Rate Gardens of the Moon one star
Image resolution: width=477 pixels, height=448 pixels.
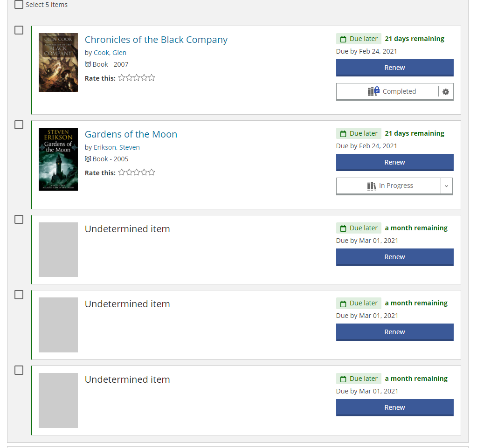click(122, 172)
